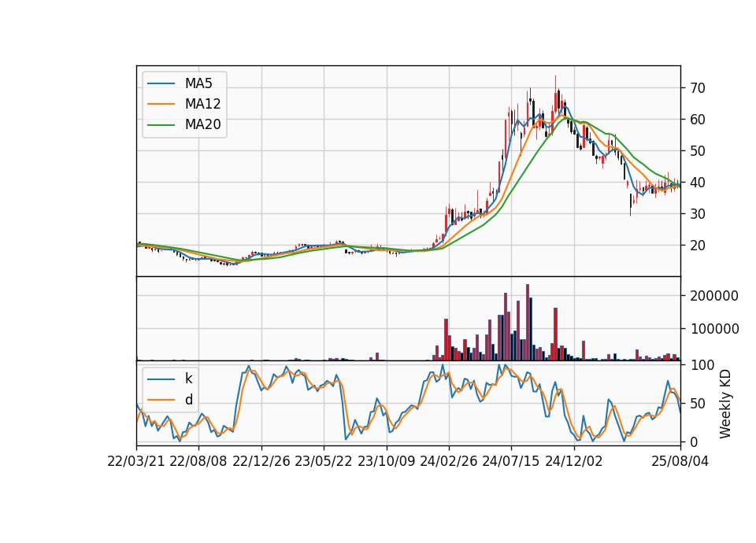The width and height of the screenshot is (756, 543).
Task: Click the MA20 legend label
Action: (202, 125)
